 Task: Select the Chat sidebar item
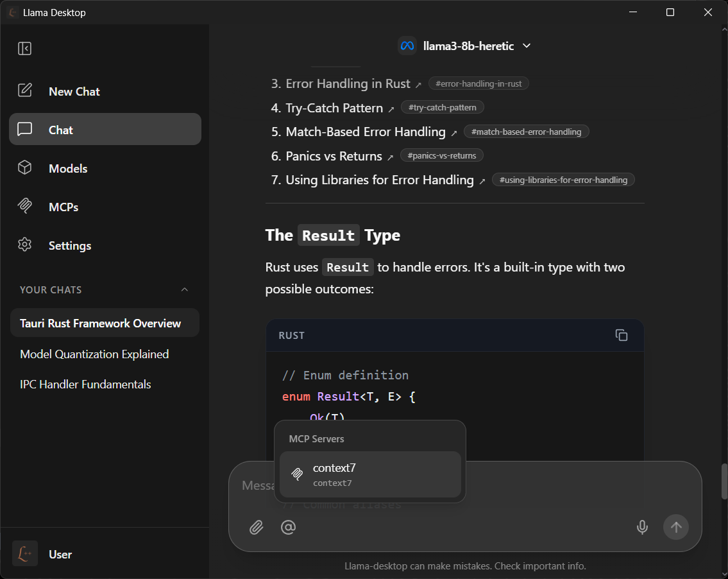[105, 130]
